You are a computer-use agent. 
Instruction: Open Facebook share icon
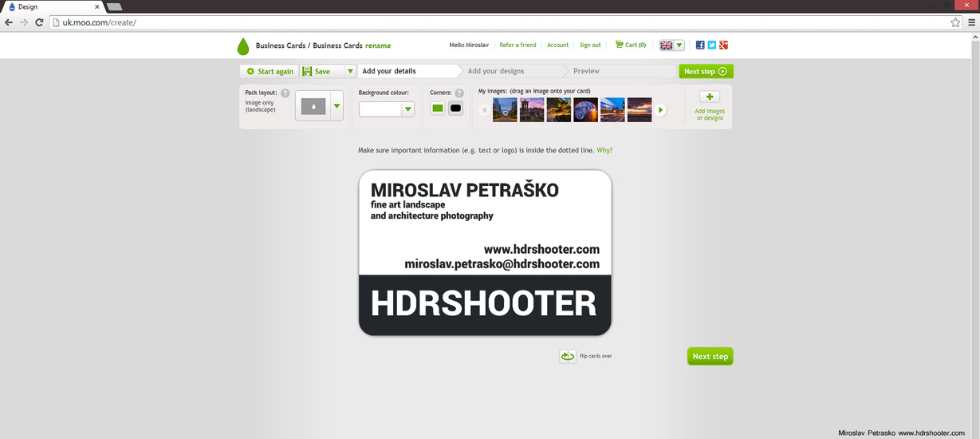pyautogui.click(x=700, y=45)
